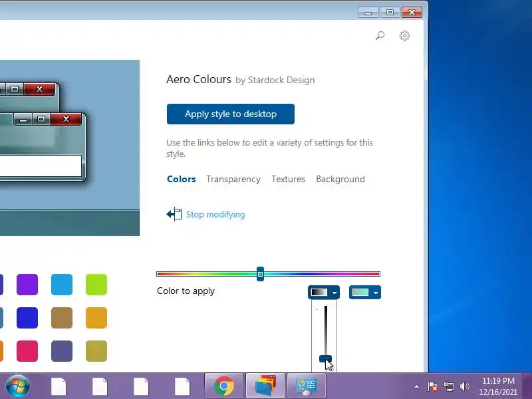Open the Background tab
The height and width of the screenshot is (399, 532).
coord(340,179)
